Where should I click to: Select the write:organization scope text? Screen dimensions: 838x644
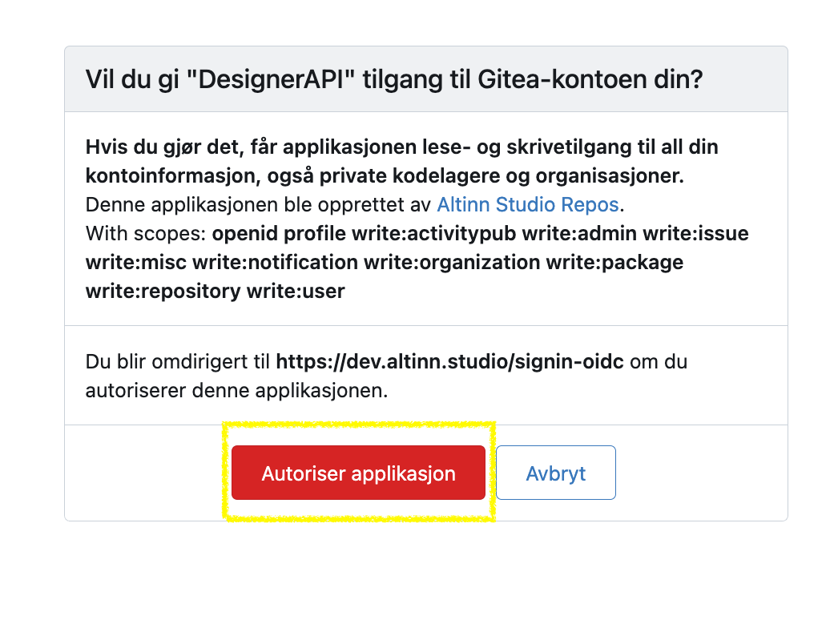[452, 263]
